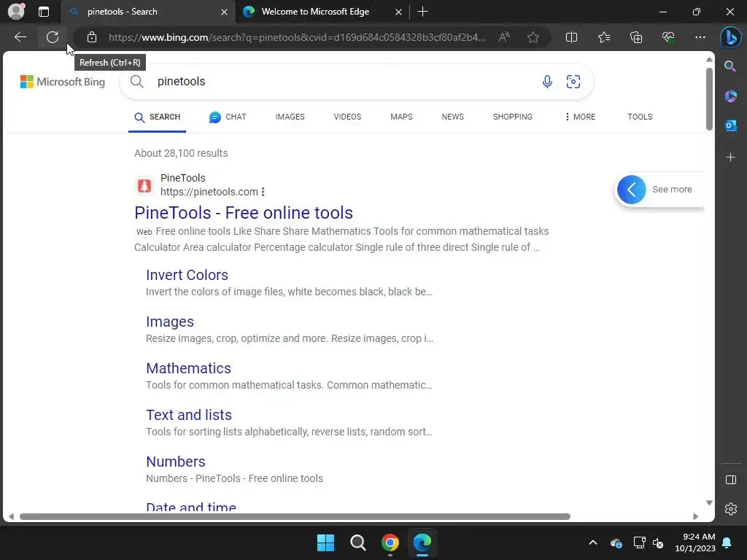
Task: Click the search magnifier icon in Bing box
Action: coord(136,82)
